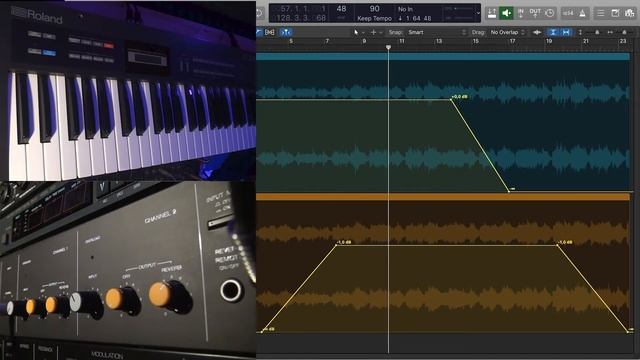Image resolution: width=640 pixels, height=360 pixels.
Task: Select the +0.0 dB automation point
Action: [451, 99]
